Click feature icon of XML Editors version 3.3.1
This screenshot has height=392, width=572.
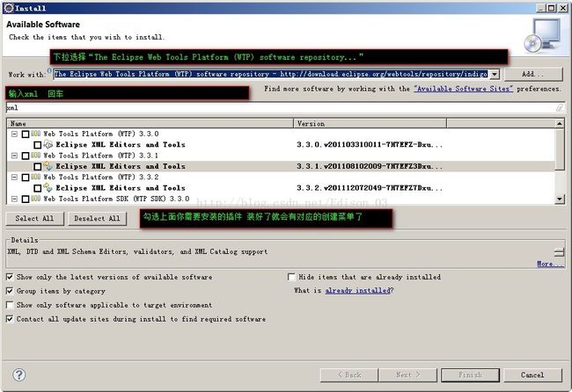[x=48, y=166]
